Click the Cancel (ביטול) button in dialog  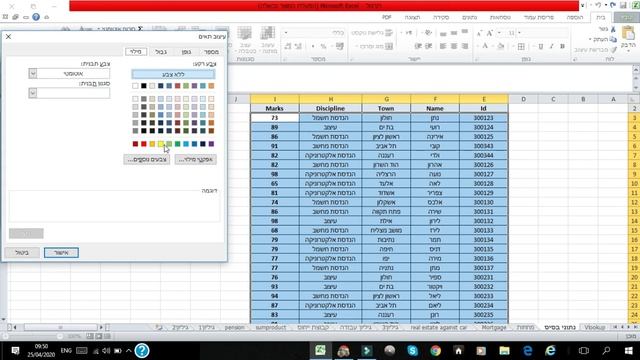coord(22,253)
